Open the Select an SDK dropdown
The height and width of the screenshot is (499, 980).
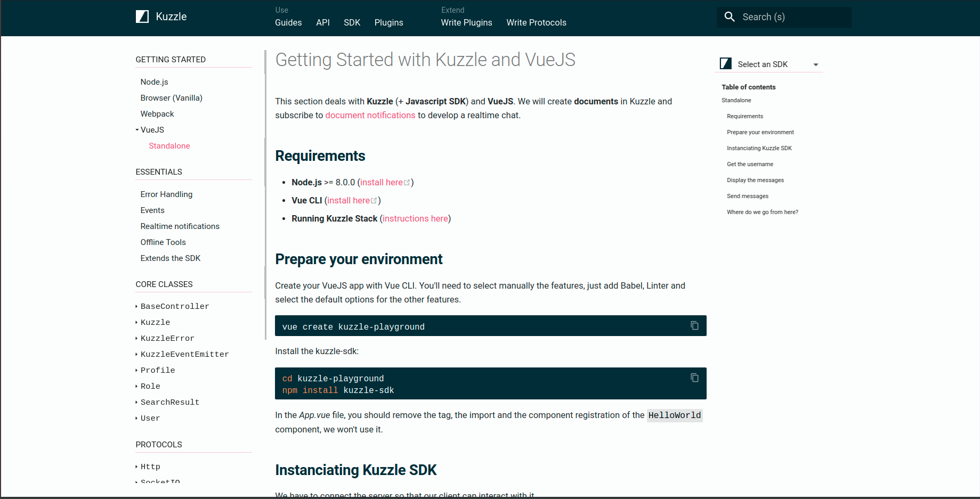pos(769,64)
